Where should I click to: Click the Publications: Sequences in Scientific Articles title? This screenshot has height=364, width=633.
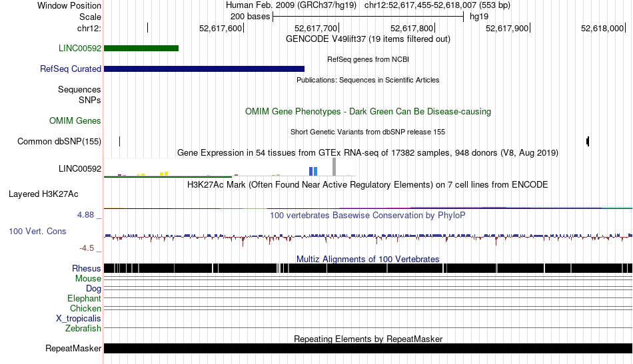368,81
